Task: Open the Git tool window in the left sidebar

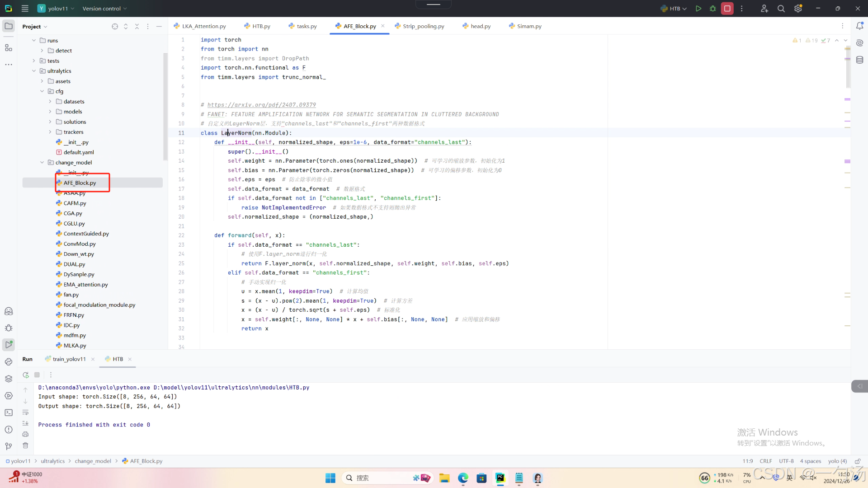Action: point(9,446)
